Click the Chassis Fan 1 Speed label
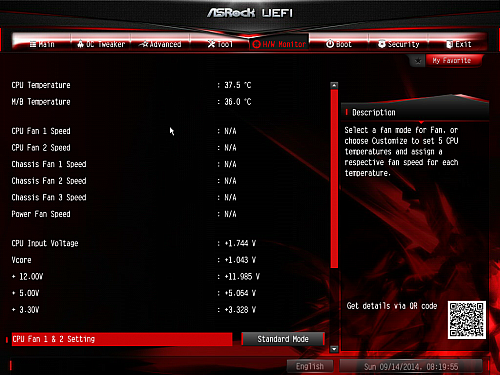The image size is (500, 375). click(x=49, y=164)
